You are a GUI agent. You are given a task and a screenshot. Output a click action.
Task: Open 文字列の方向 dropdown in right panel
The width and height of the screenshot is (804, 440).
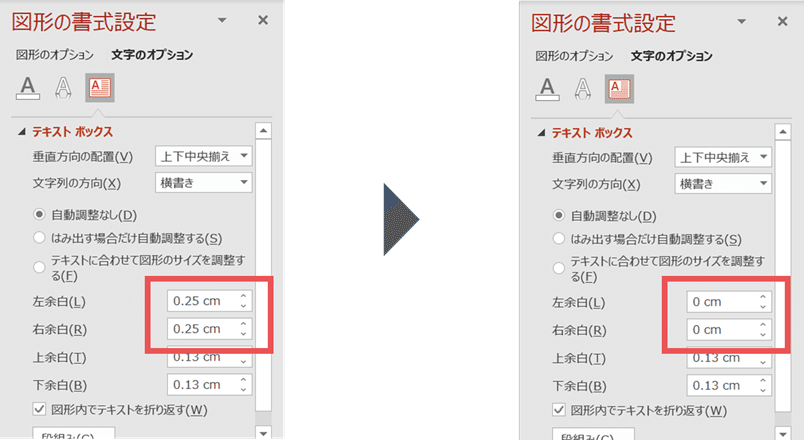point(723,184)
